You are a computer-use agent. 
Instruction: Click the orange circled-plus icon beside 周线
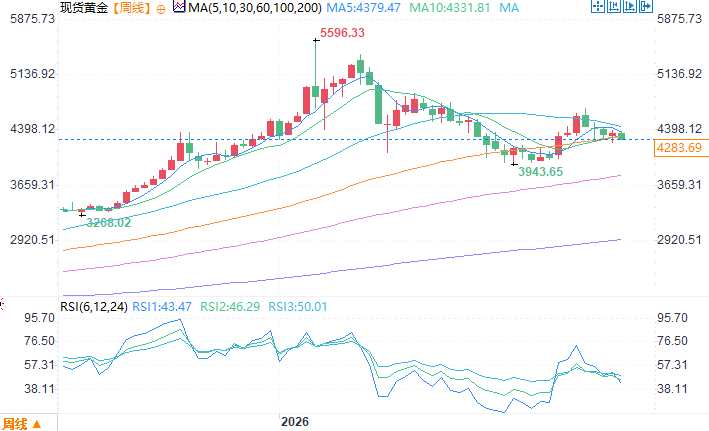(161, 9)
